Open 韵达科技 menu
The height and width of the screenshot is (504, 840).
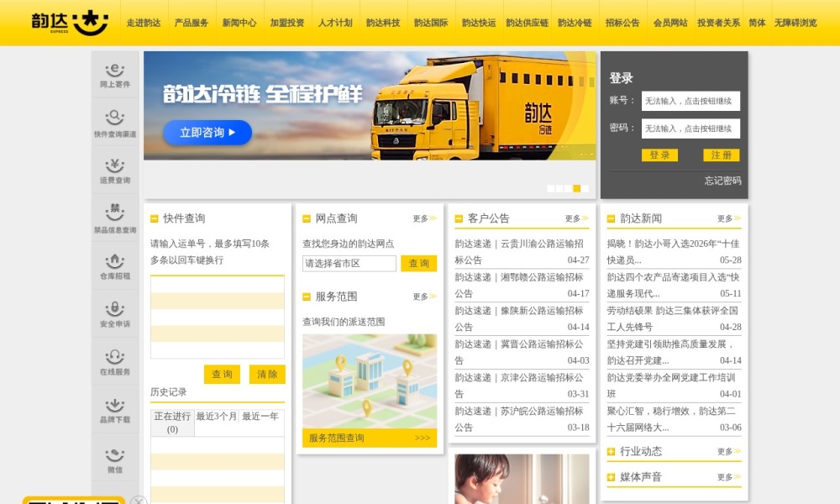tap(383, 23)
